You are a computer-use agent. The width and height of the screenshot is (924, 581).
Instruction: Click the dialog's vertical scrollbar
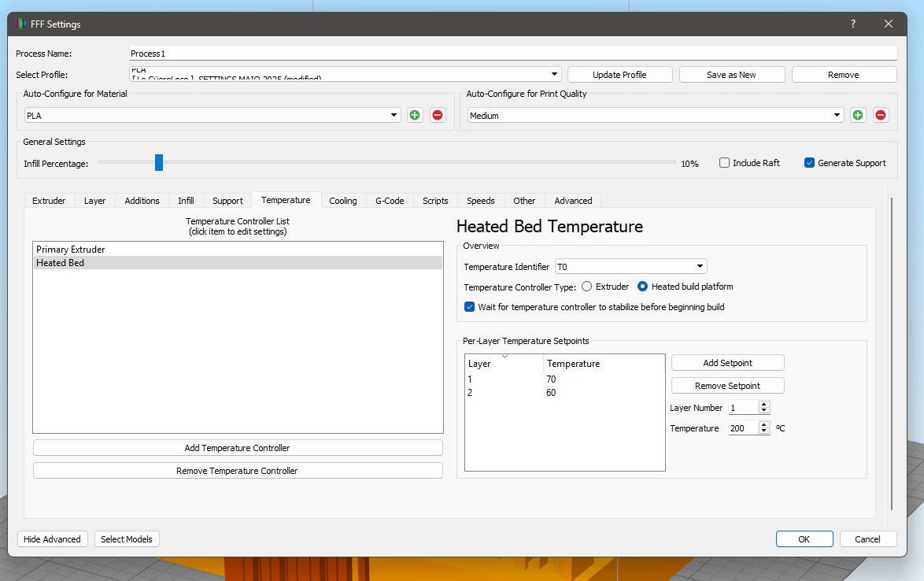[892, 353]
